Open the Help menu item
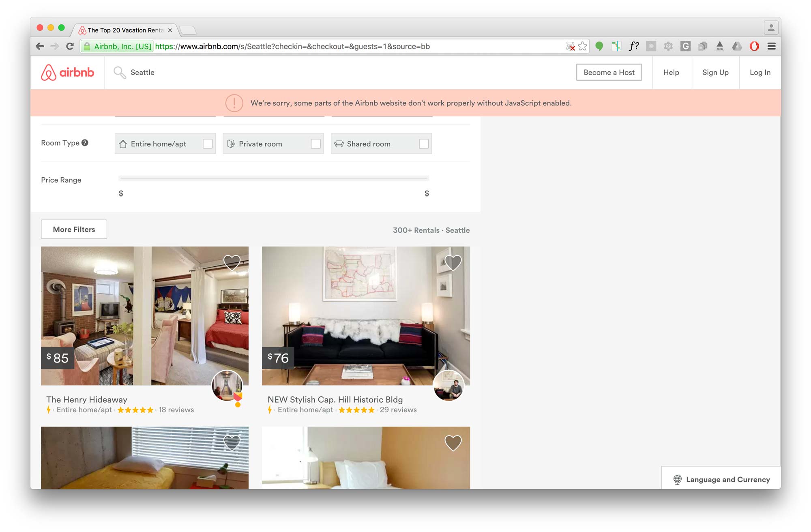 [672, 72]
